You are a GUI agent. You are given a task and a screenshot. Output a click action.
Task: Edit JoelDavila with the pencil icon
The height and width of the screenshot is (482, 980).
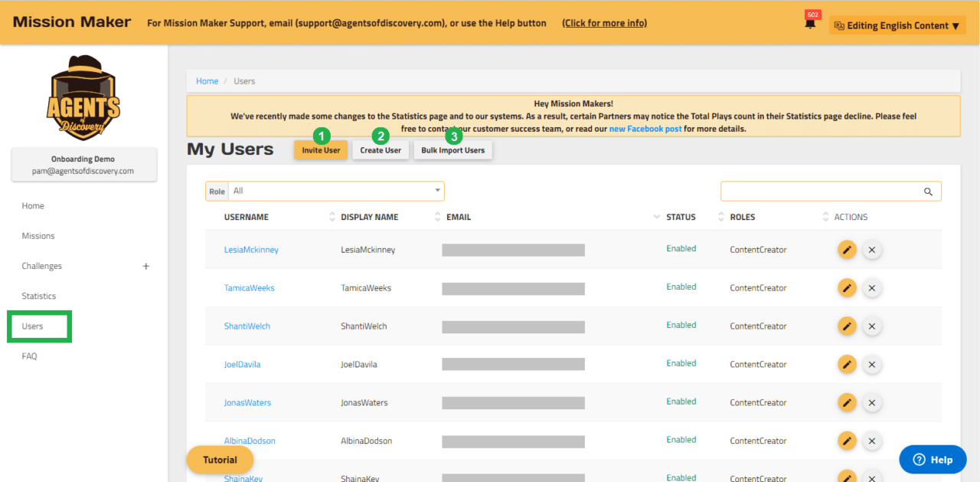847,364
